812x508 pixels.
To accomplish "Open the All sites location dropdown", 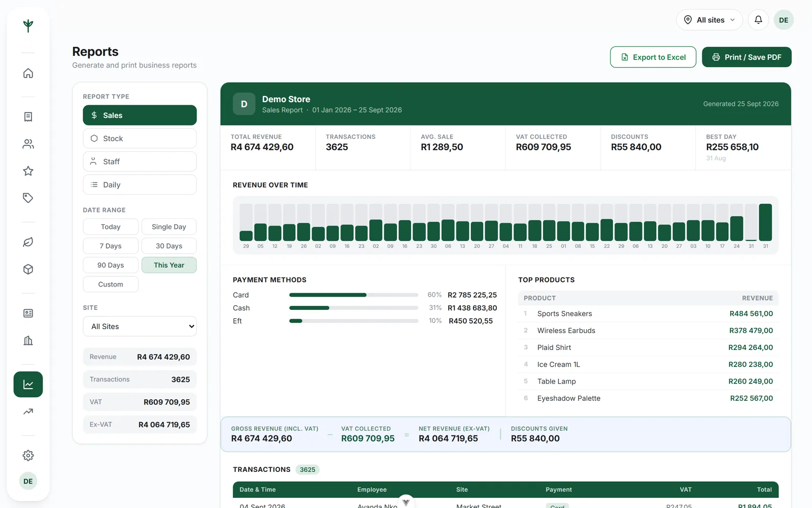I will click(x=709, y=20).
